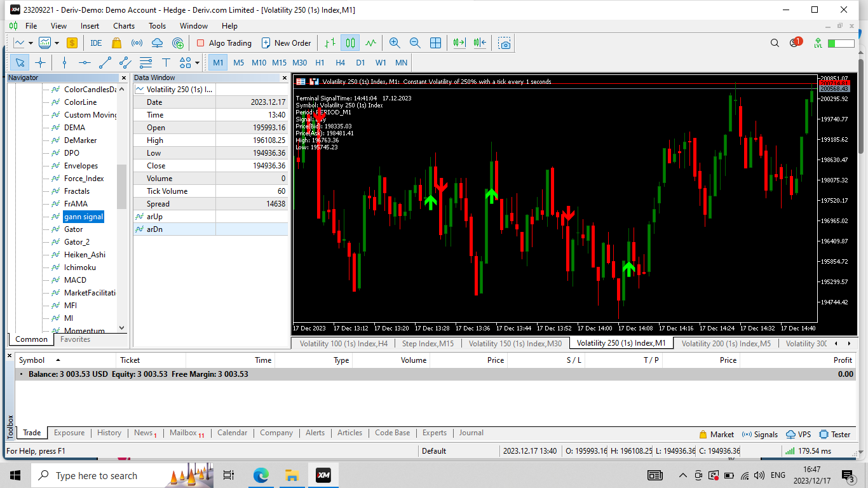Select the crosshair tool
Screen dimensions: 868x488
40,62
